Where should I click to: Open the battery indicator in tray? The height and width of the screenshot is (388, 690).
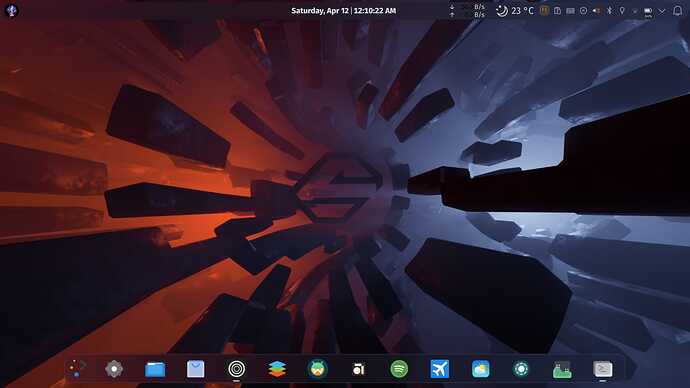click(648, 11)
